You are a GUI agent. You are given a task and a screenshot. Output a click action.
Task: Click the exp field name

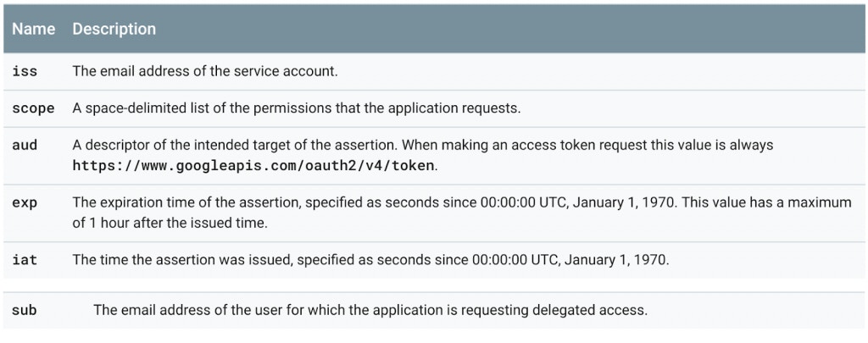(25, 203)
